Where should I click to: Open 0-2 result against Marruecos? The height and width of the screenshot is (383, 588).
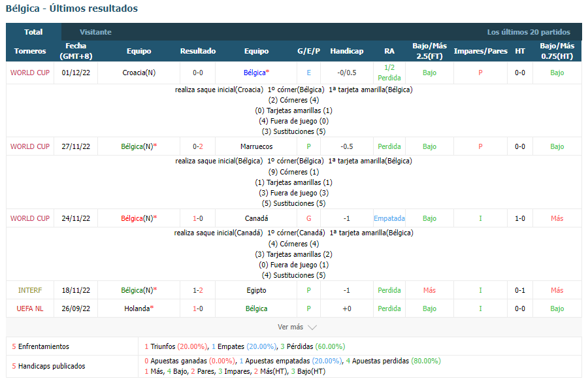click(x=198, y=146)
